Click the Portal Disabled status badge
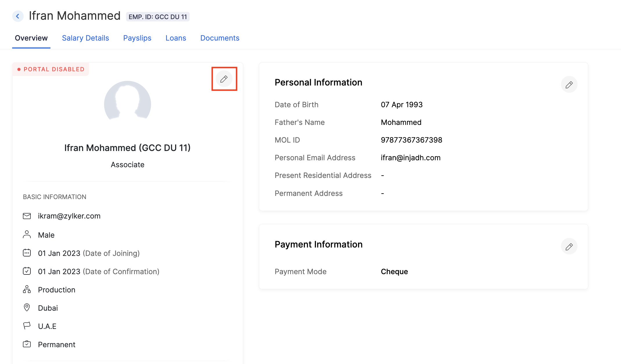The image size is (621, 364). [x=51, y=69]
